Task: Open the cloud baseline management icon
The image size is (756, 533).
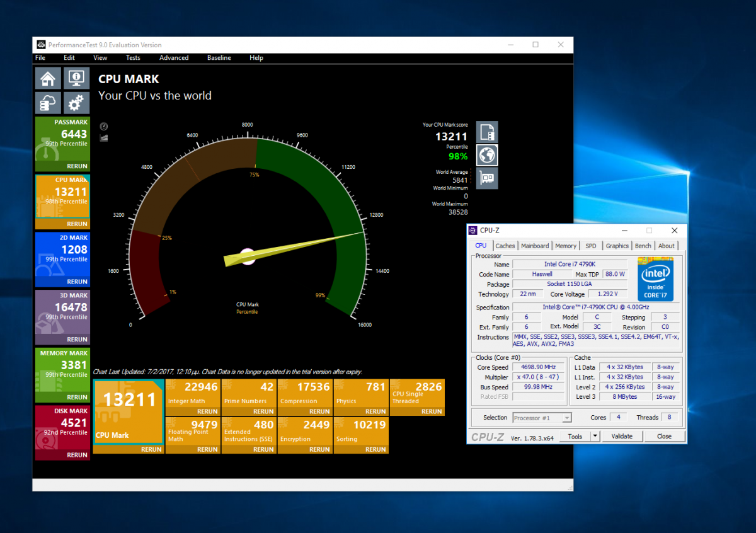Action: tap(48, 103)
